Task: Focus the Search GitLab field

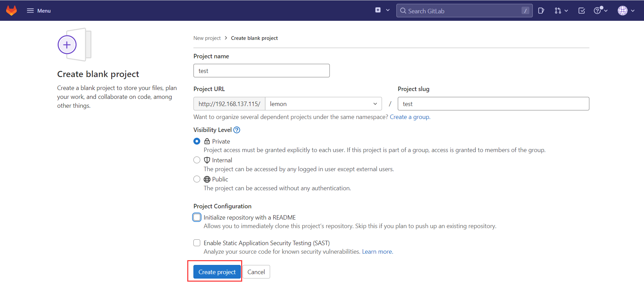Action: (x=464, y=11)
